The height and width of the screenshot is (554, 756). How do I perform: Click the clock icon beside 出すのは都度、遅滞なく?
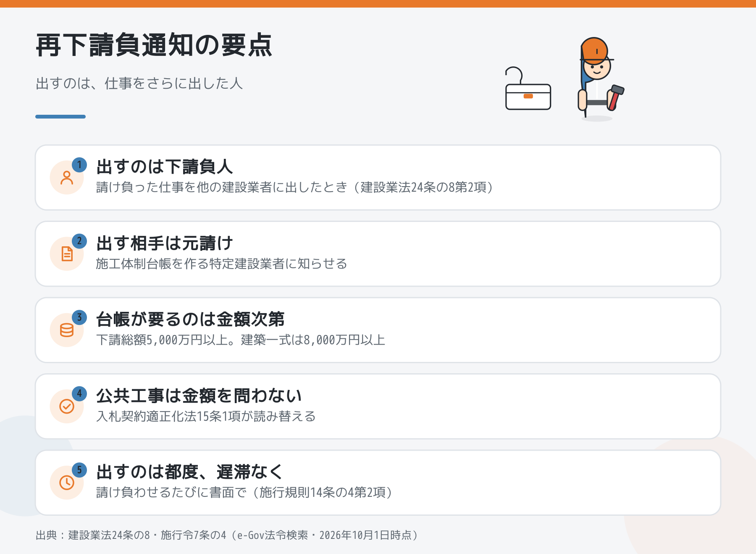point(67,483)
